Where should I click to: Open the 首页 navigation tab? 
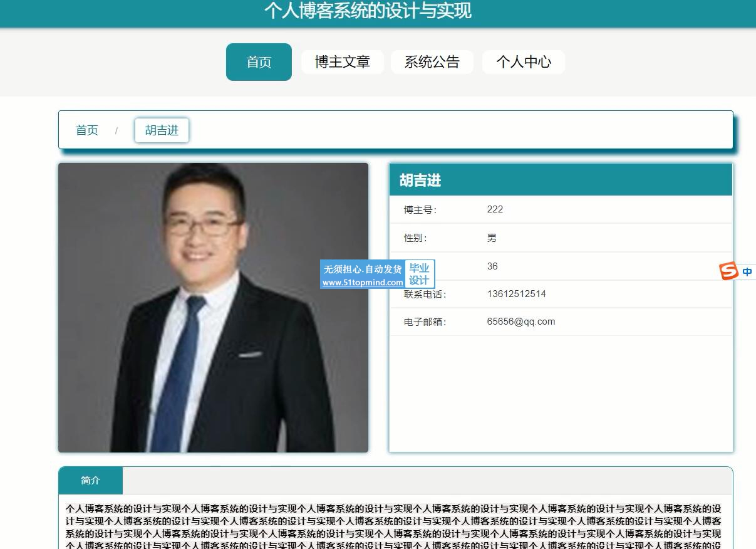click(259, 62)
